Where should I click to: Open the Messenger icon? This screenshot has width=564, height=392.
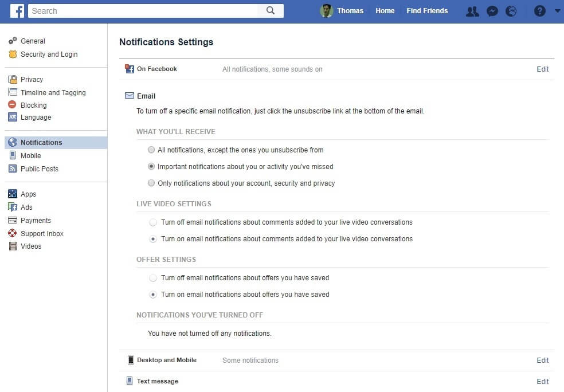pos(492,11)
